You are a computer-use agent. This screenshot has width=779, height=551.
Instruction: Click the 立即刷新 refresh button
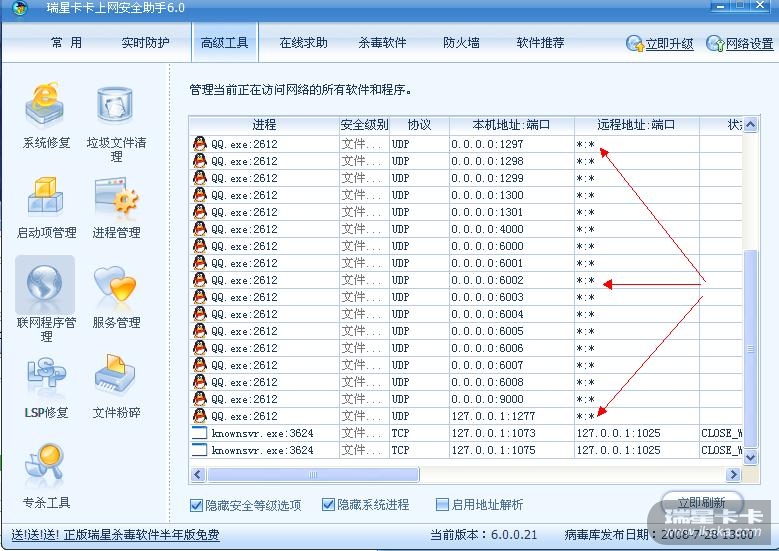pyautogui.click(x=702, y=502)
